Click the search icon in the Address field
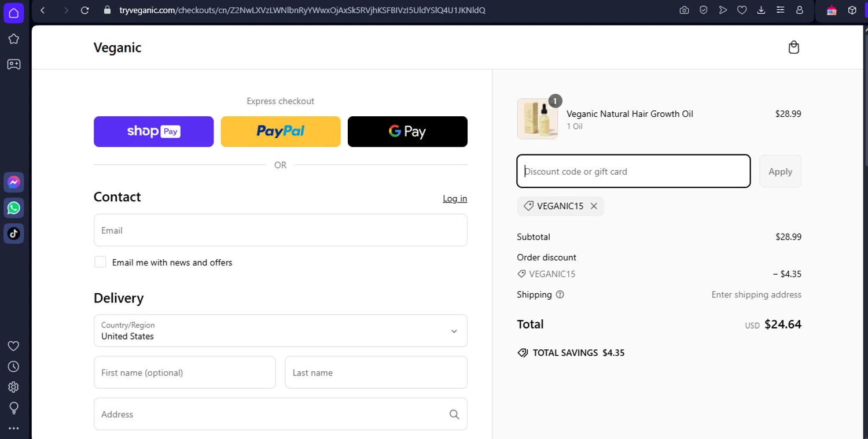Image resolution: width=868 pixels, height=439 pixels. (x=454, y=414)
